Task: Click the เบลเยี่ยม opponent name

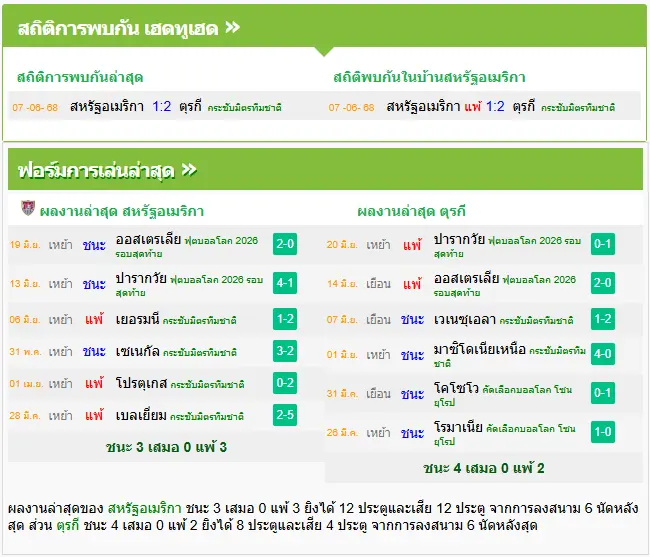Action: pyautogui.click(x=141, y=415)
